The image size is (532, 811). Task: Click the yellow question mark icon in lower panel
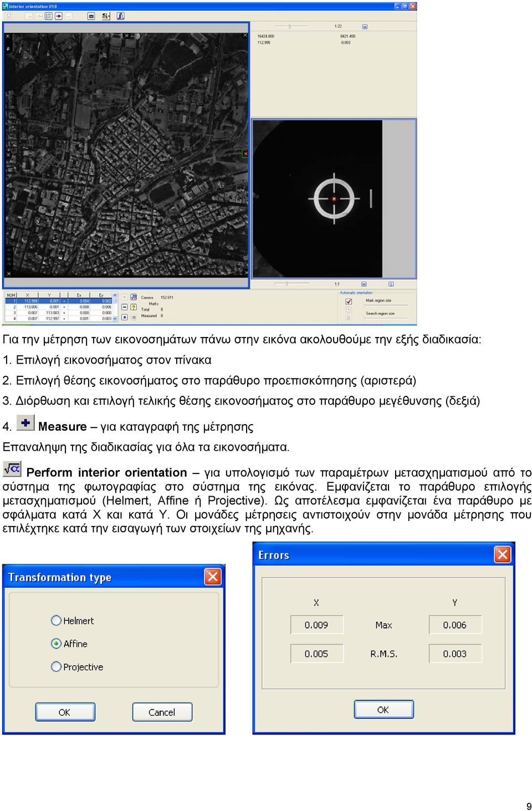click(134, 307)
